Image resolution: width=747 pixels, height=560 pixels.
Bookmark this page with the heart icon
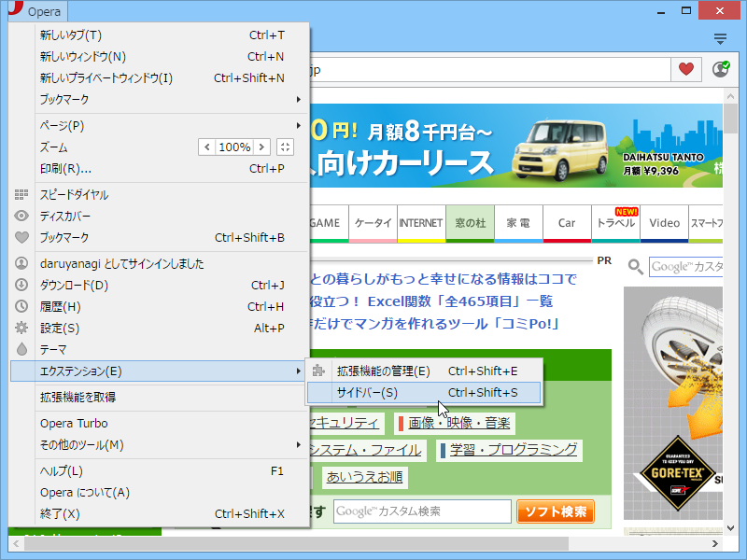click(x=686, y=69)
